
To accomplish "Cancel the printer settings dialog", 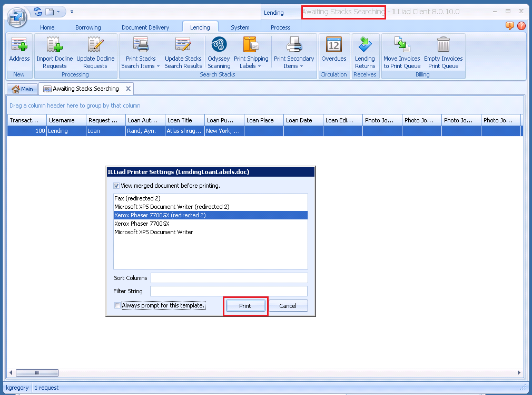I will click(x=288, y=306).
